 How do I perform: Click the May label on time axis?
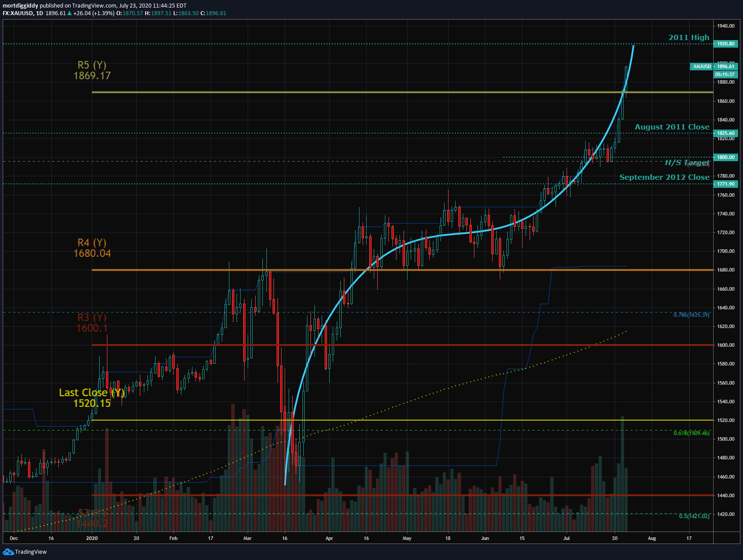[x=407, y=538]
